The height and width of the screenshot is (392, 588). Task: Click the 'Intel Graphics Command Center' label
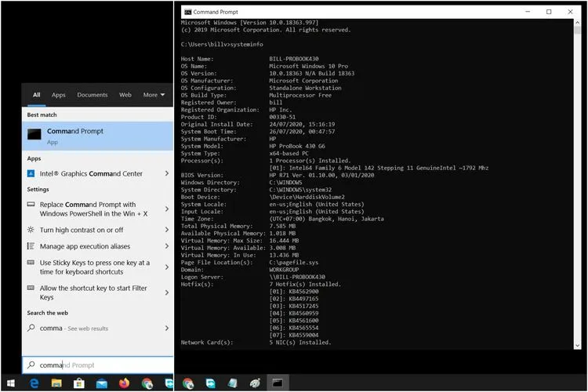pyautogui.click(x=91, y=174)
